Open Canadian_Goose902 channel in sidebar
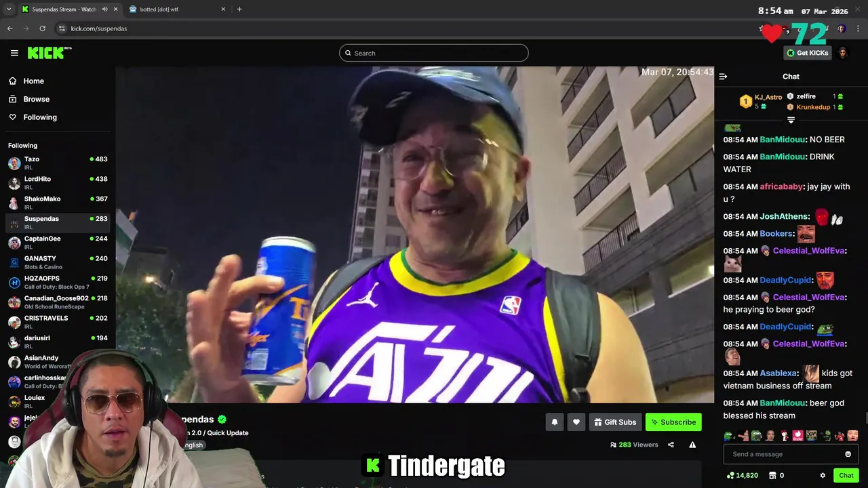The height and width of the screenshot is (488, 868). click(58, 302)
